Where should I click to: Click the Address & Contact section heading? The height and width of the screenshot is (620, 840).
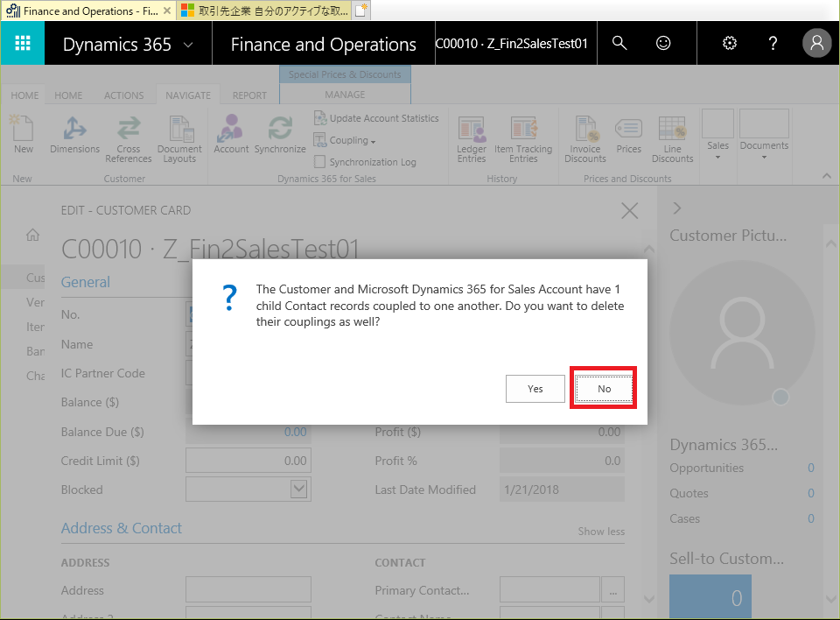122,528
